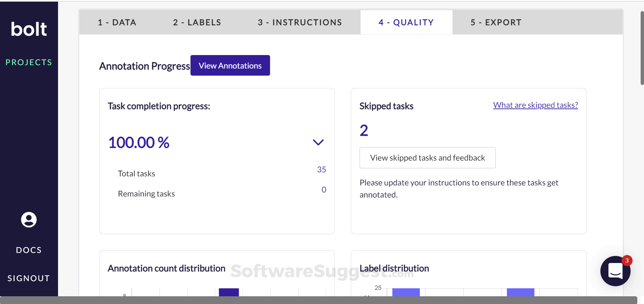Viewport: 644px width, 304px height.
Task: Click the Annotation count distribution heading
Action: 166,268
